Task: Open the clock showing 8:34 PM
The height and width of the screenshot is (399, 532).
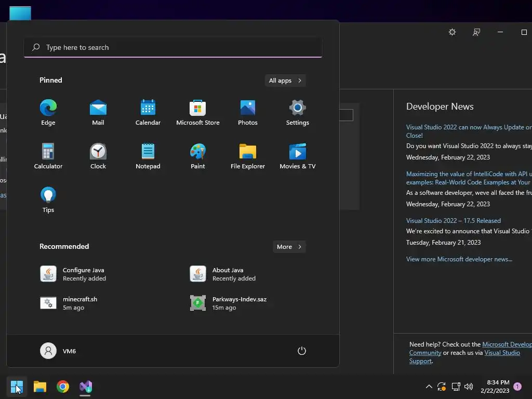Action: (x=495, y=387)
